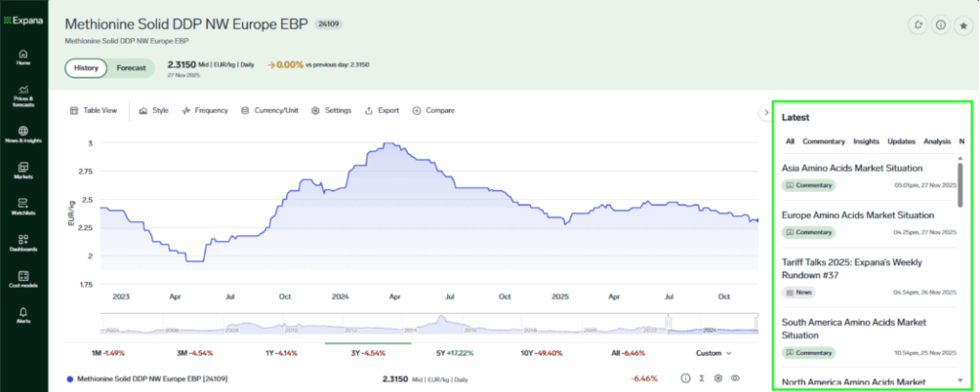Open Currency/Unit selector
980x392 pixels.
point(269,111)
